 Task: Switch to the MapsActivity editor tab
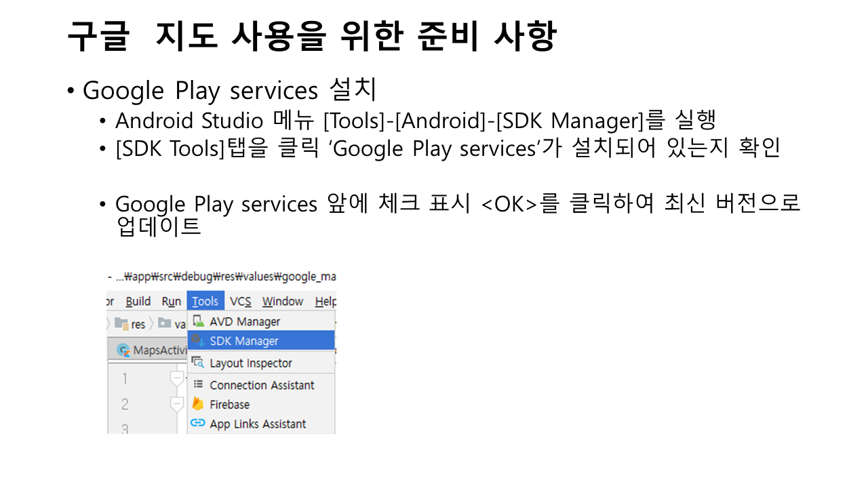coord(153,350)
